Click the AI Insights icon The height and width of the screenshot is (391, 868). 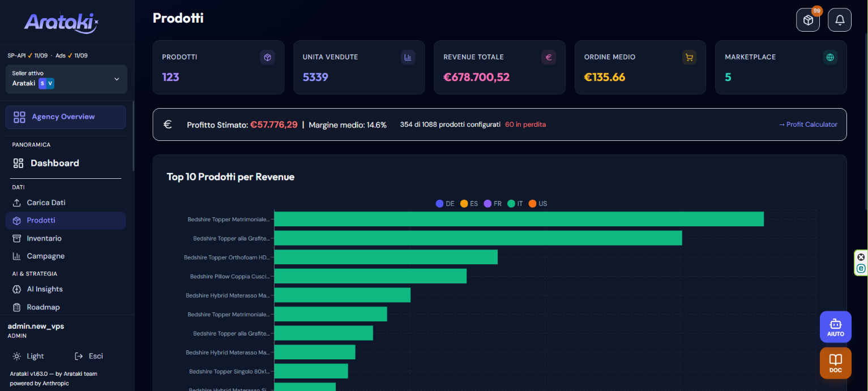pos(16,289)
